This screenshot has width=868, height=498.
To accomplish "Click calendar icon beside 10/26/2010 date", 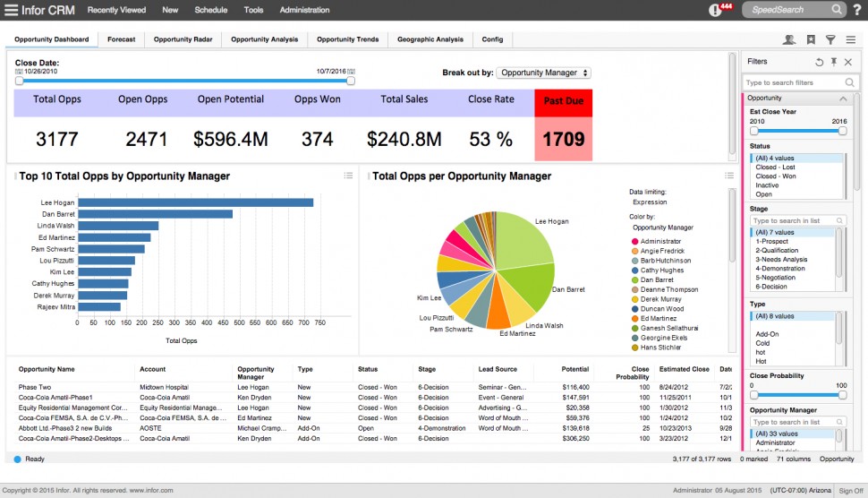I will click(x=19, y=72).
